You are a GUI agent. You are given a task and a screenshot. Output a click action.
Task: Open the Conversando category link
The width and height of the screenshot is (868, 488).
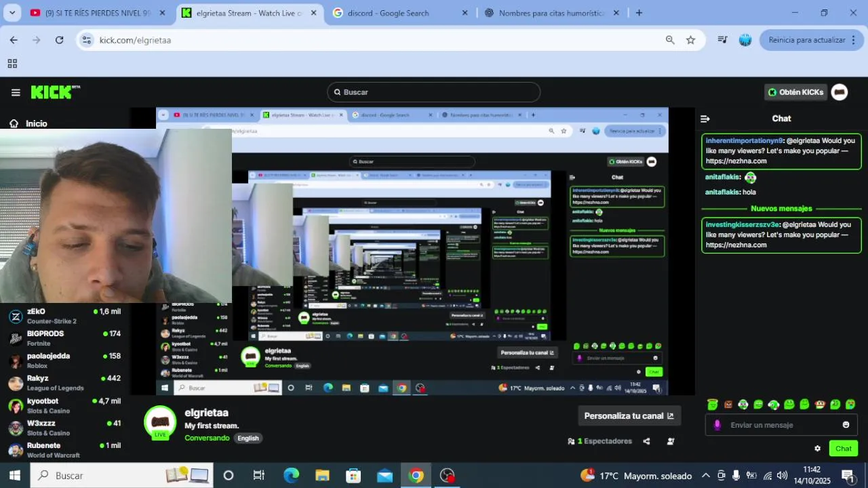[207, 438]
